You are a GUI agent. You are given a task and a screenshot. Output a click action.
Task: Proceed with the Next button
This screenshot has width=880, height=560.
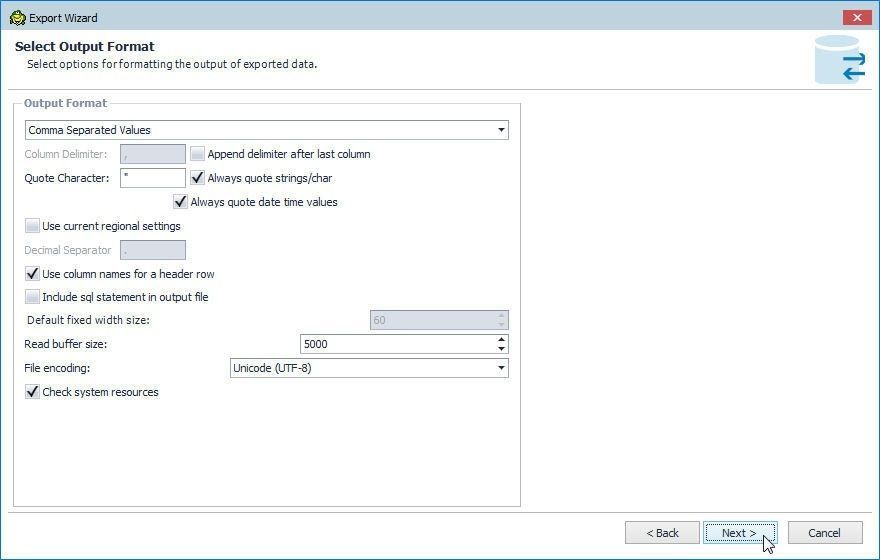pos(740,533)
